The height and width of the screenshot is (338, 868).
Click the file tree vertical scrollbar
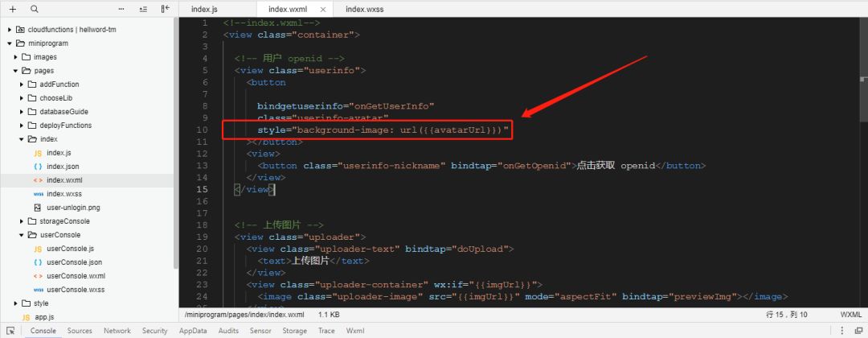176,142
